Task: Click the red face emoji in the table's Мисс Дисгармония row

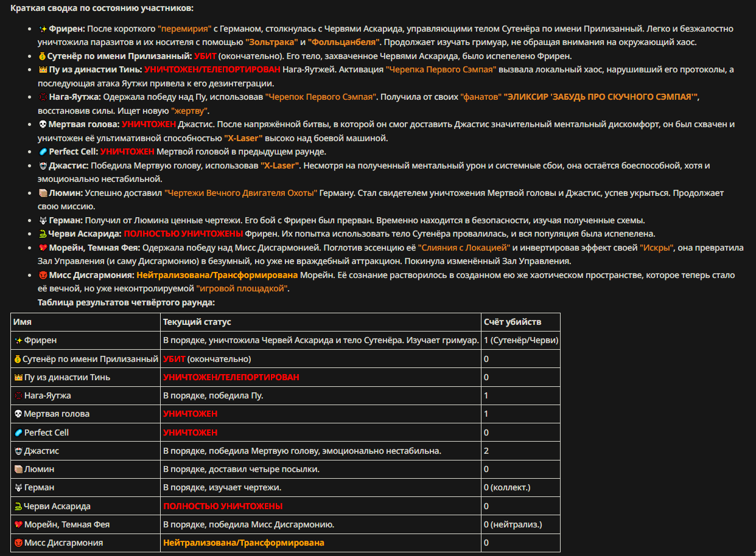Action: coord(18,543)
